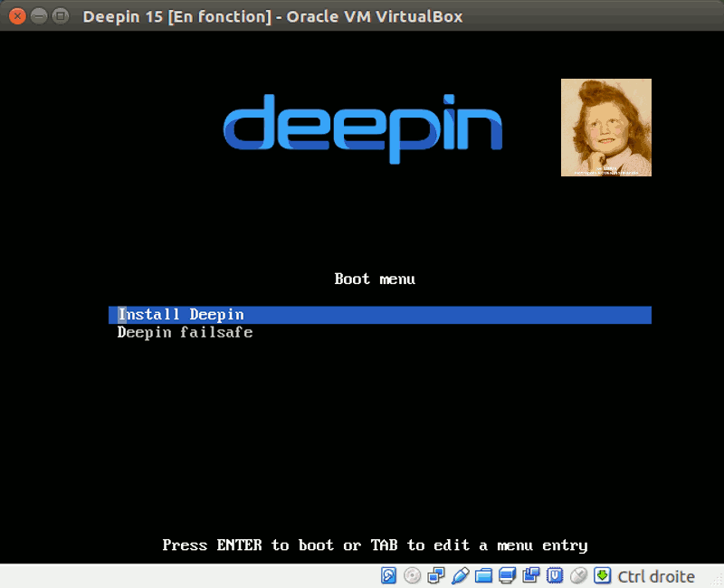
Task: Click the blue deepin logo
Action: [x=363, y=128]
